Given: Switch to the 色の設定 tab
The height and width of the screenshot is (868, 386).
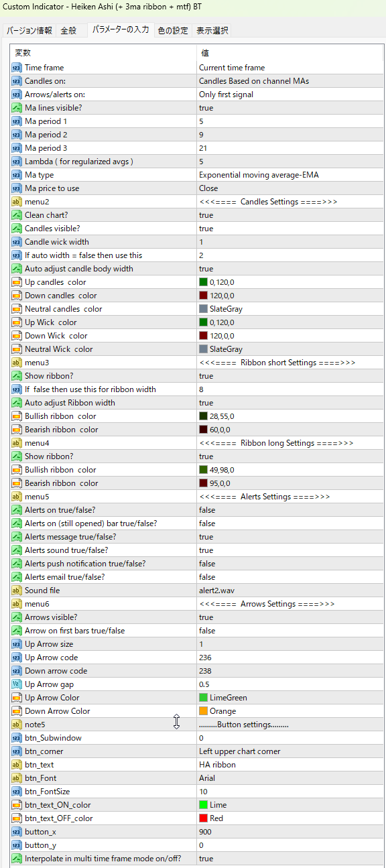Looking at the screenshot, I should 173,31.
